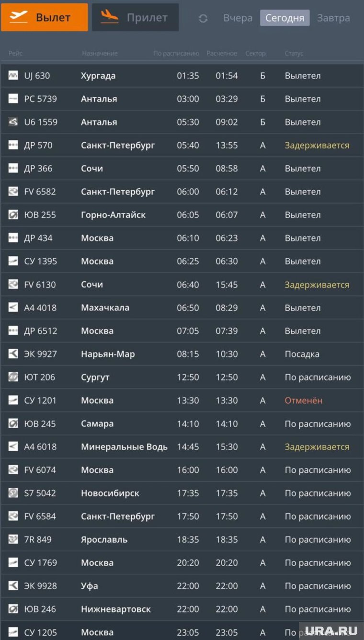
Task: Open delayed flight ДР 570 to Санкт-Петербург
Action: (182, 145)
